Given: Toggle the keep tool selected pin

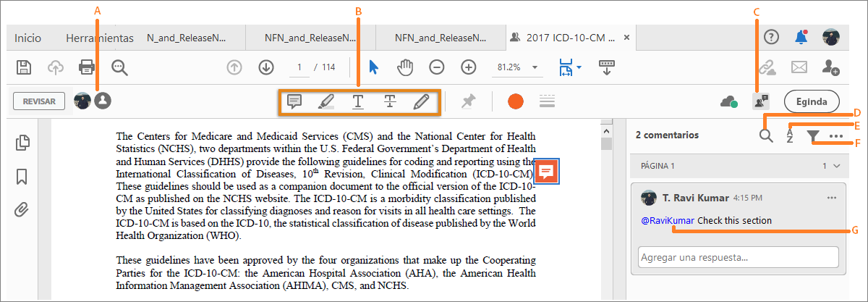Looking at the screenshot, I should (x=468, y=101).
